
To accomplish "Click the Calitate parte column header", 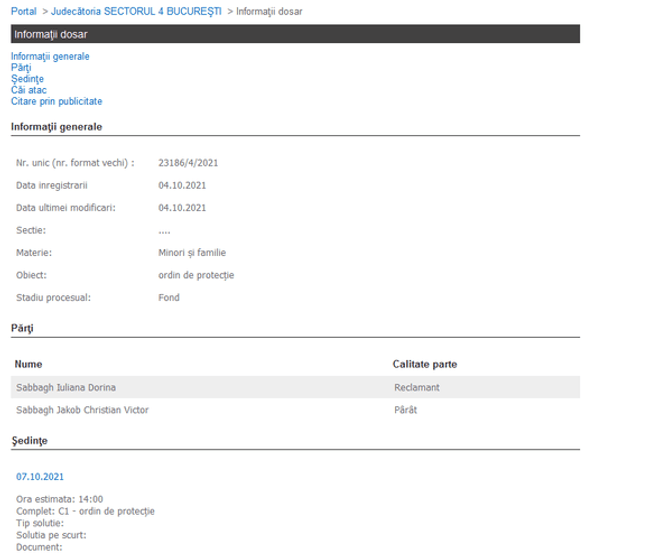I will pos(425,364).
